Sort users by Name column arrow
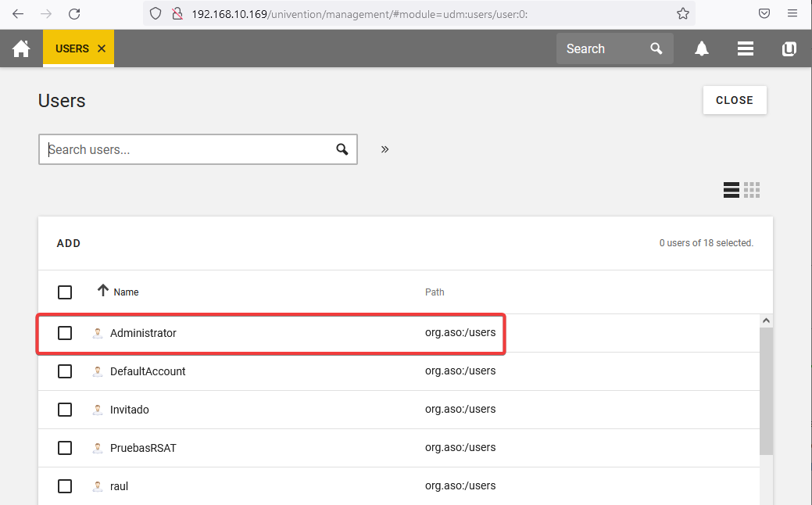Screen dimensions: 812x505 (x=102, y=291)
